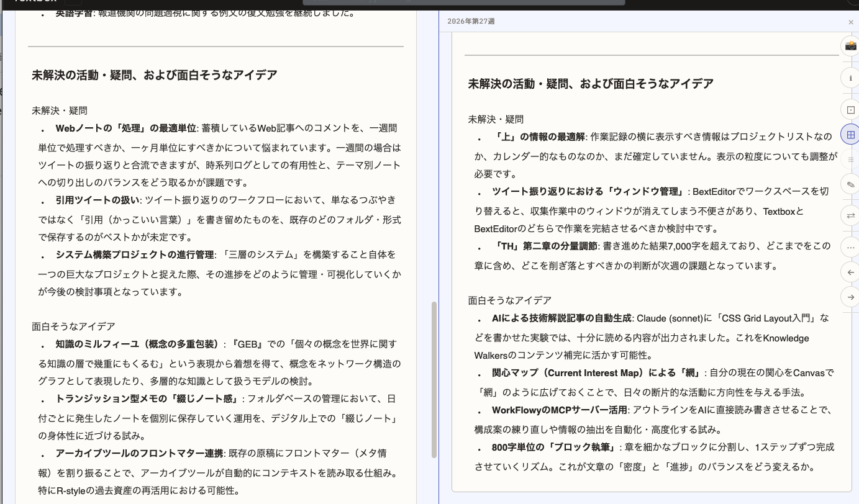Screen dimensions: 859x504
Task: Click bold text 知識のミルフィーユ（概念の多重包装）
Action: pos(139,344)
